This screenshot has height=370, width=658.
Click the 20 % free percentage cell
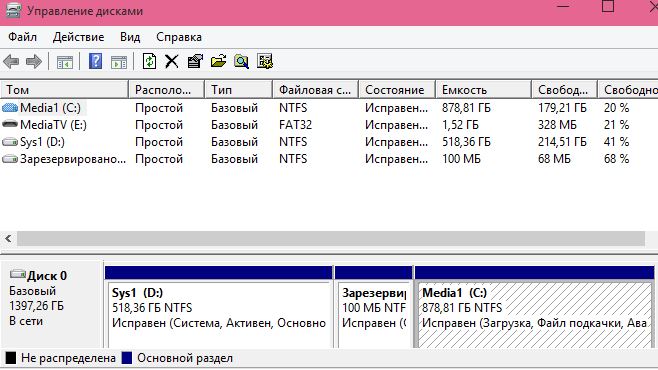click(x=616, y=108)
